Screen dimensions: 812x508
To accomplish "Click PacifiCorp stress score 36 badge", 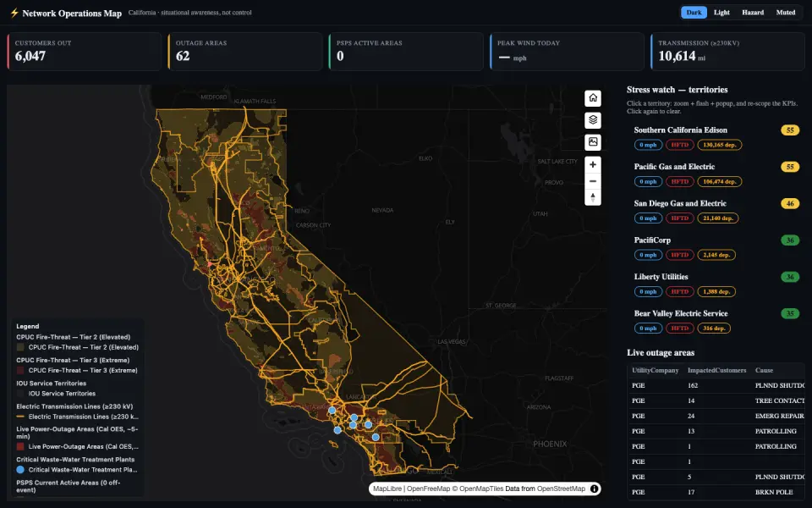I will pyautogui.click(x=790, y=240).
